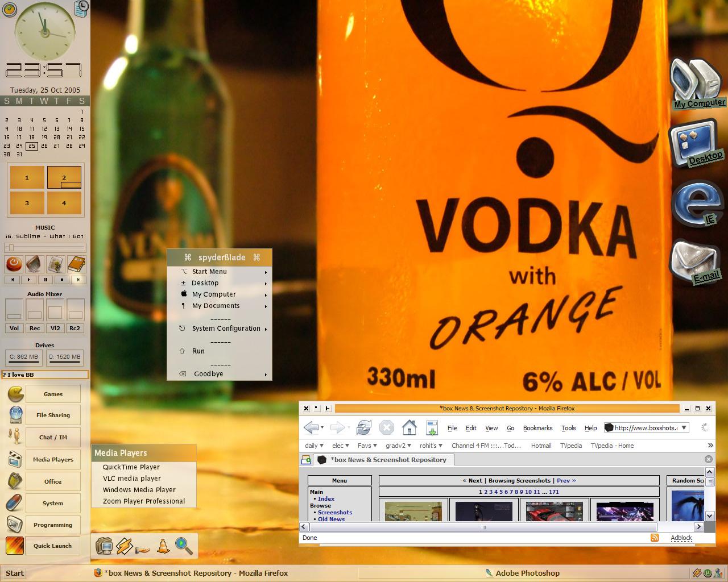
Task: Expand the Favs bookmarks folder
Action: point(367,446)
